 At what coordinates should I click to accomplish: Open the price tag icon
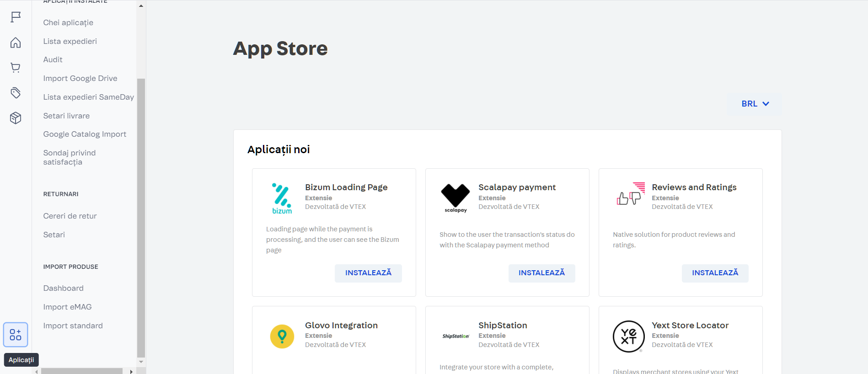(x=16, y=93)
